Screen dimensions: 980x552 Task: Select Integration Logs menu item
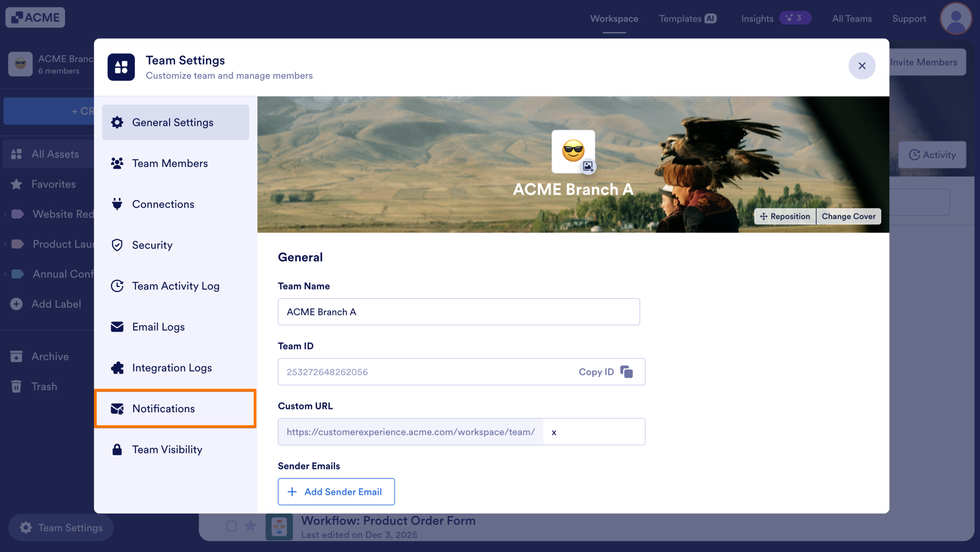pyautogui.click(x=176, y=368)
